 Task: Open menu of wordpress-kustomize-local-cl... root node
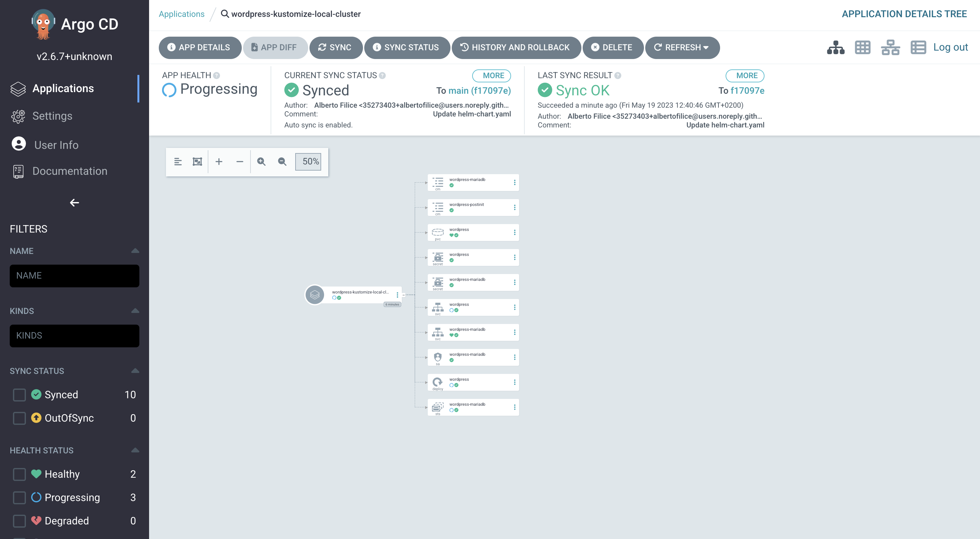397,294
